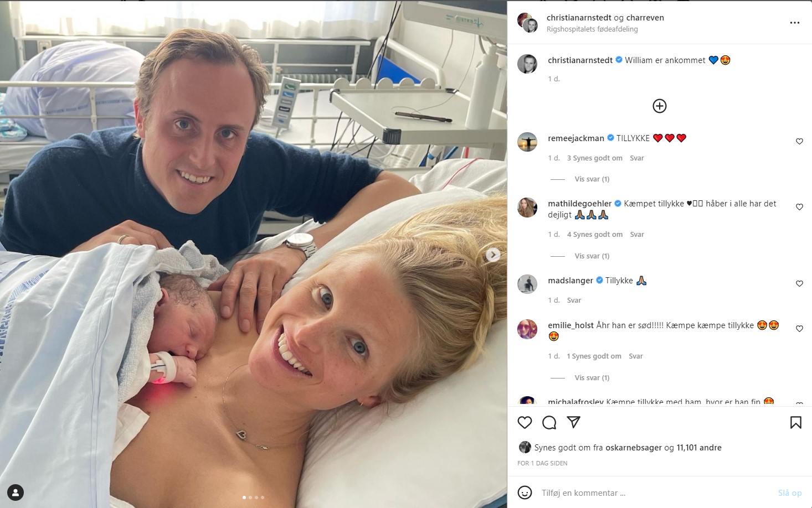Like the post with the heart icon
Image resolution: width=812 pixels, height=508 pixels.
525,423
